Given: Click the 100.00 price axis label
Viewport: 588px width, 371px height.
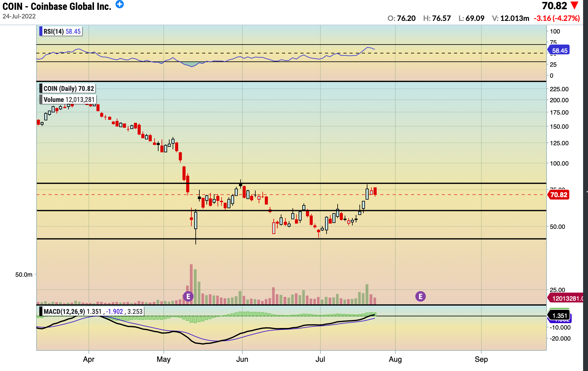Looking at the screenshot, I should click(x=559, y=163).
